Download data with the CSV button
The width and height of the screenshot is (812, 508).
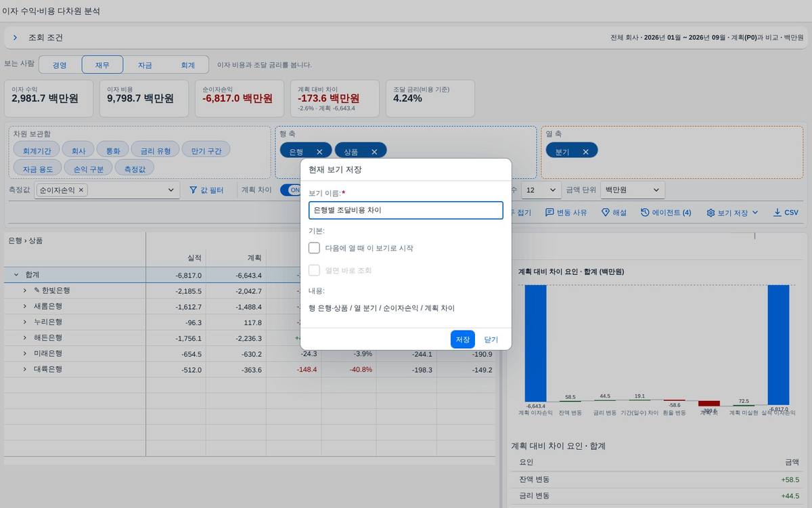pyautogui.click(x=786, y=213)
